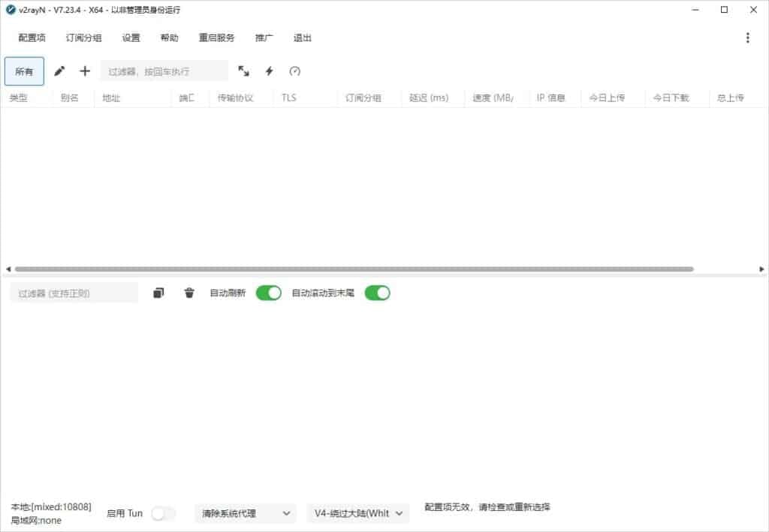The width and height of the screenshot is (769, 532).
Task: Click the 本地:[mixed:10808] status text
Action: pos(51,507)
